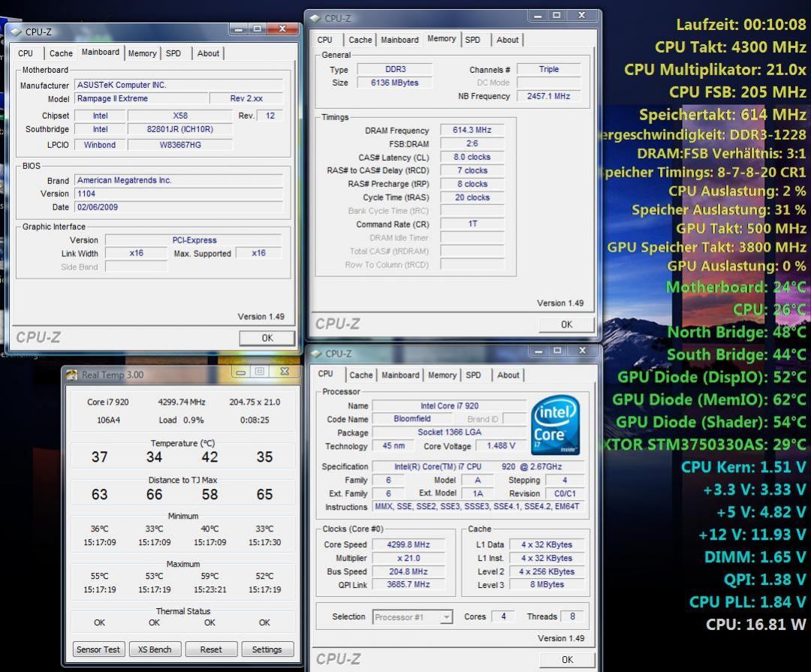Click the DRAM Frequency value 614.3 MHz

pyautogui.click(x=472, y=130)
